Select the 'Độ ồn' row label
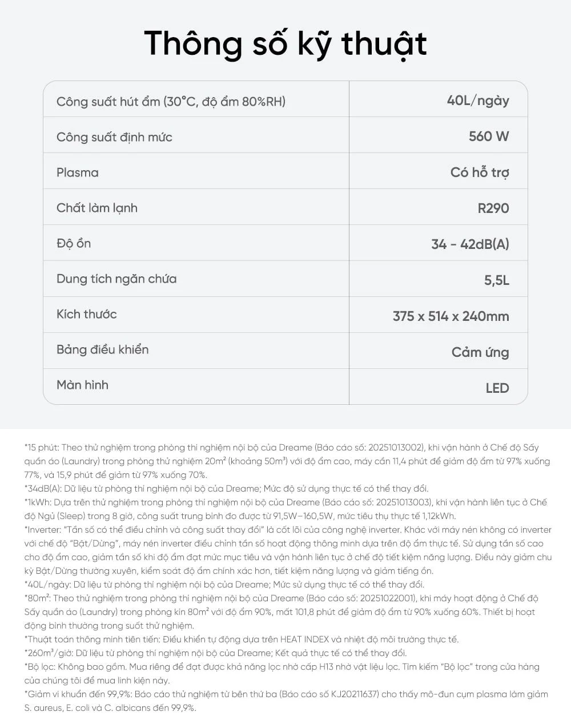 (x=74, y=243)
